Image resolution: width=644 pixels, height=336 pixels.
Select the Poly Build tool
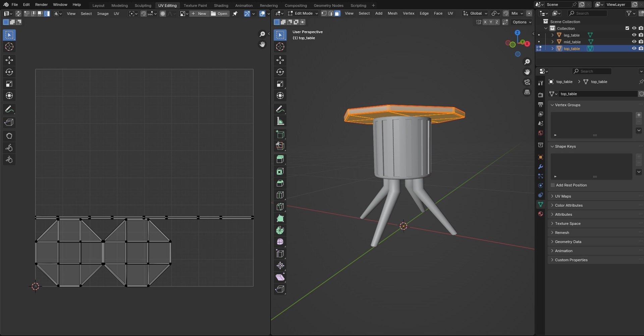pyautogui.click(x=280, y=219)
